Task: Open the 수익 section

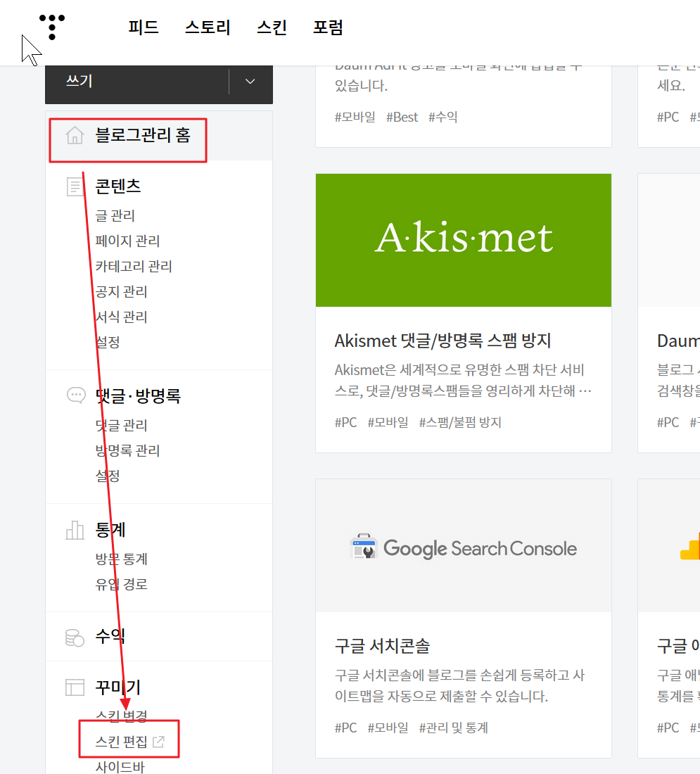Action: (110, 636)
